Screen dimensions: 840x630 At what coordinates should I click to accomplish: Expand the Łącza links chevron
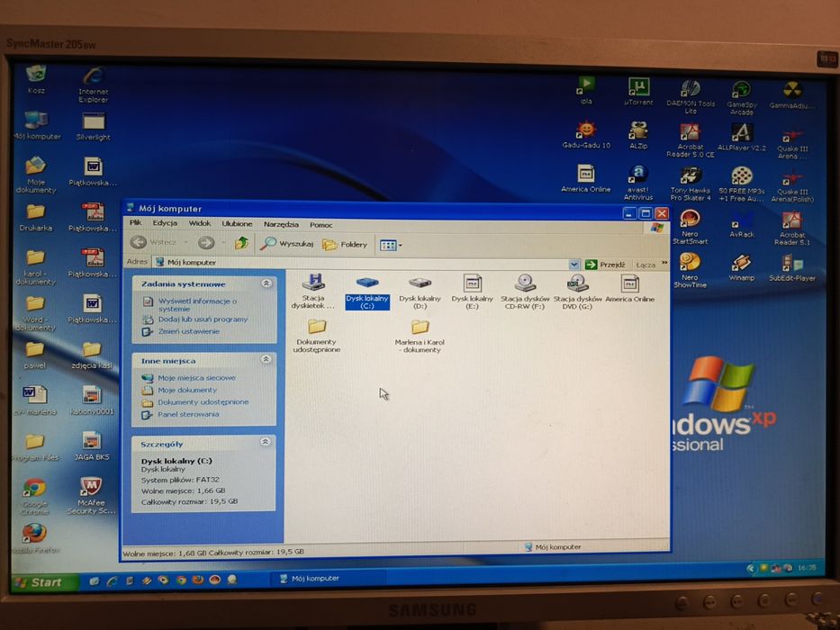(664, 263)
